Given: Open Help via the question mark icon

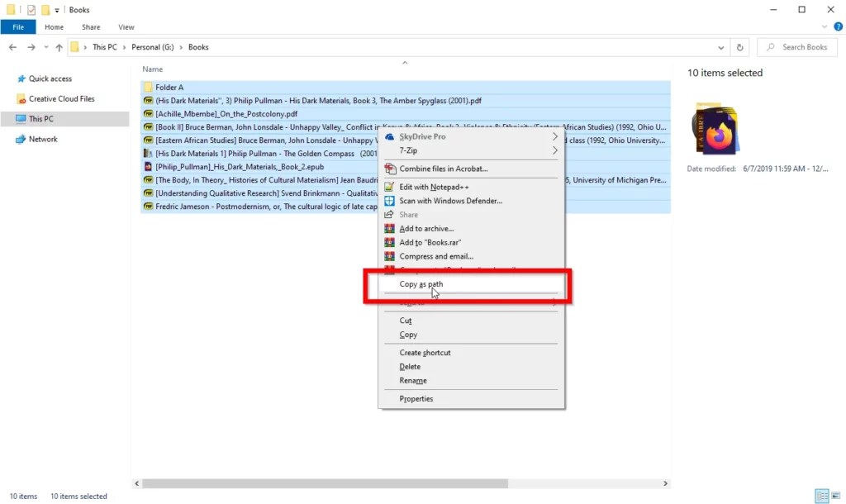Looking at the screenshot, I should (x=838, y=26).
